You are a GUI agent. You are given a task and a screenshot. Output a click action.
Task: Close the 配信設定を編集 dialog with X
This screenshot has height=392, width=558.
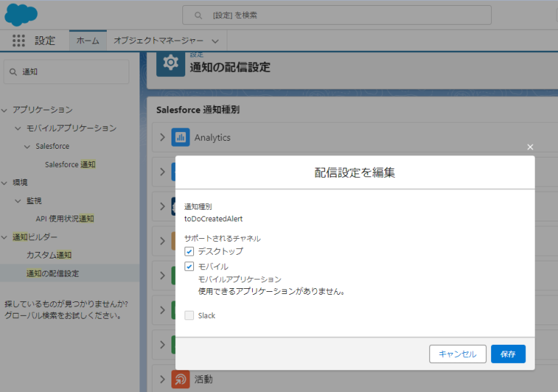(x=530, y=147)
